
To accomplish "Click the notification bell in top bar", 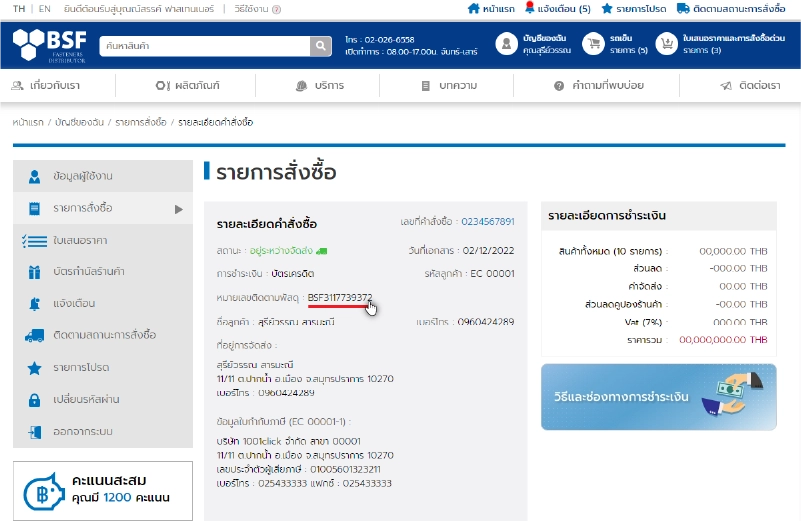I will (x=530, y=8).
